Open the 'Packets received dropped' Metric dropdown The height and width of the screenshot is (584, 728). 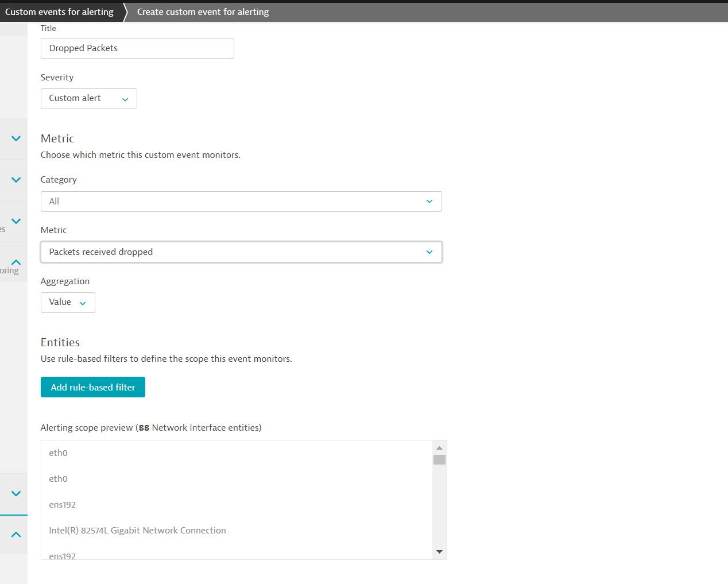click(241, 252)
